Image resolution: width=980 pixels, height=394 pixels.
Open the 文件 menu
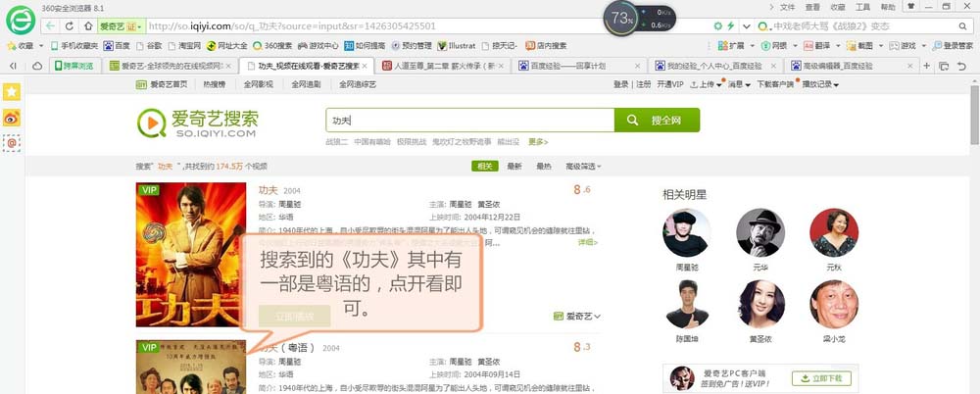[788, 7]
